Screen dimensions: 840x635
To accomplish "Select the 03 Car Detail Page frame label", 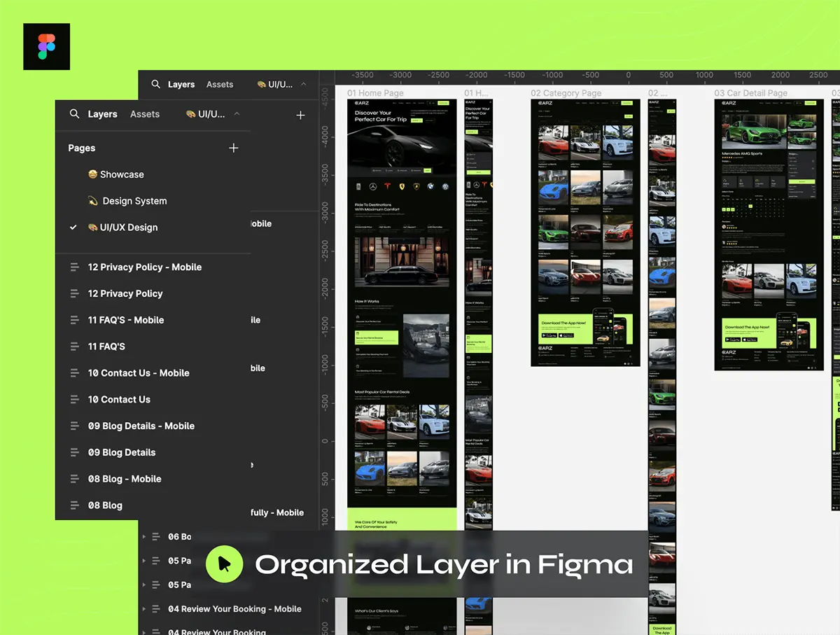I will click(x=750, y=93).
